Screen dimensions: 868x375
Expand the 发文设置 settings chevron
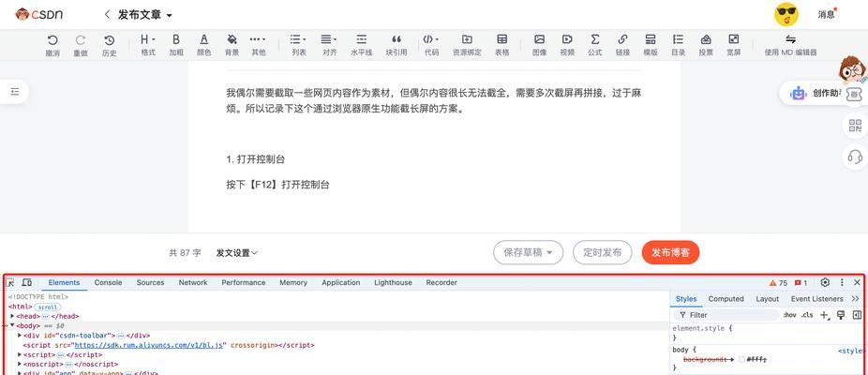[x=254, y=252]
